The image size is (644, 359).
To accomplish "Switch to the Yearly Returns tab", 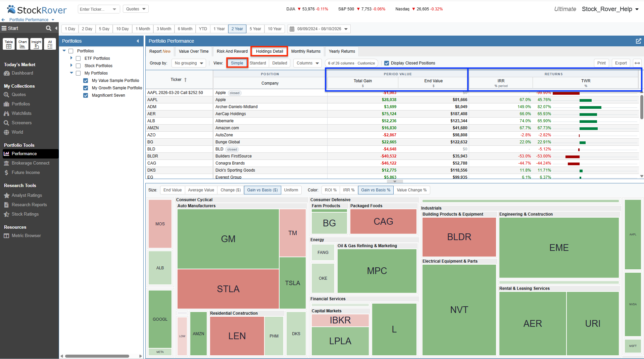I will tap(342, 51).
